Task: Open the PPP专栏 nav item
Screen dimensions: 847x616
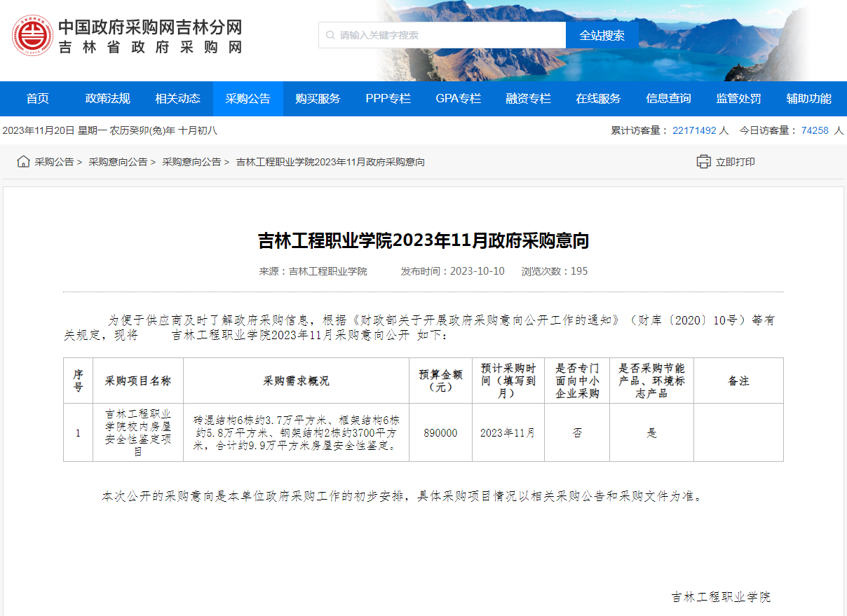Action: click(388, 99)
